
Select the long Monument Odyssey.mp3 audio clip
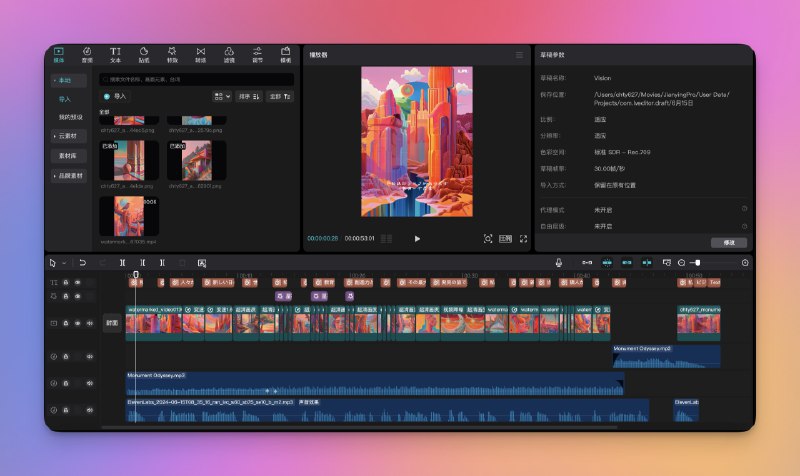tap(375, 384)
